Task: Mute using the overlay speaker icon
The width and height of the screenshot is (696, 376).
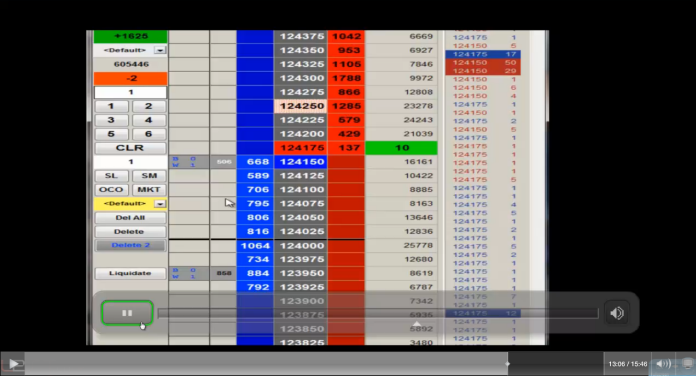Action: coord(617,313)
